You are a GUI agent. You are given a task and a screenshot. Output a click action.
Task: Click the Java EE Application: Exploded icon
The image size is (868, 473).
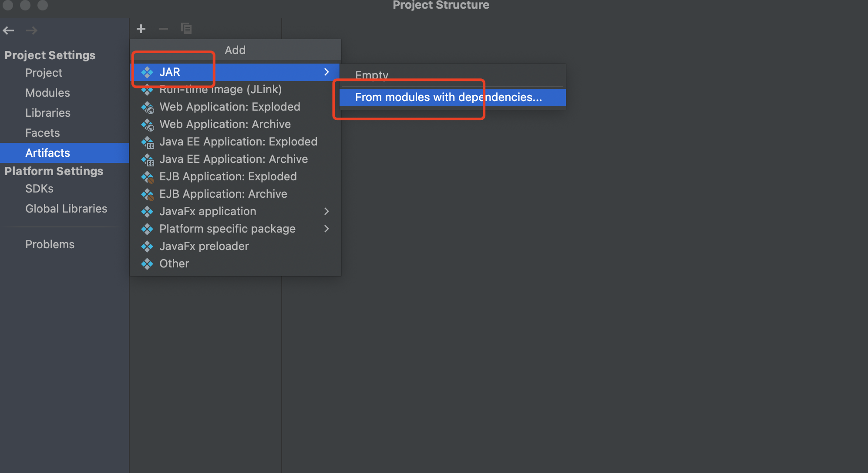point(148,142)
